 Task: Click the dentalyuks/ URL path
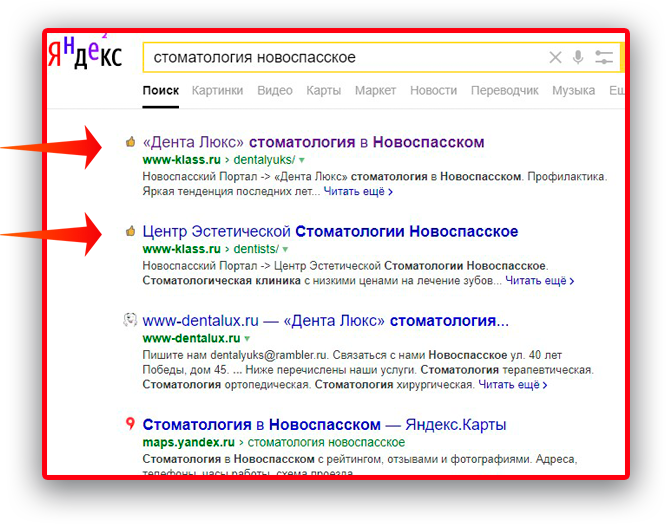[264, 160]
